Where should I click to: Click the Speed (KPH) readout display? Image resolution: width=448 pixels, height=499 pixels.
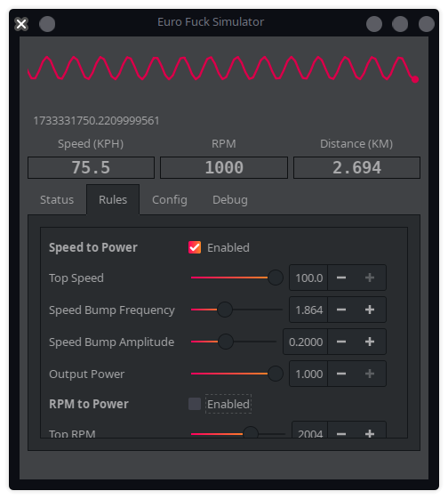[91, 167]
